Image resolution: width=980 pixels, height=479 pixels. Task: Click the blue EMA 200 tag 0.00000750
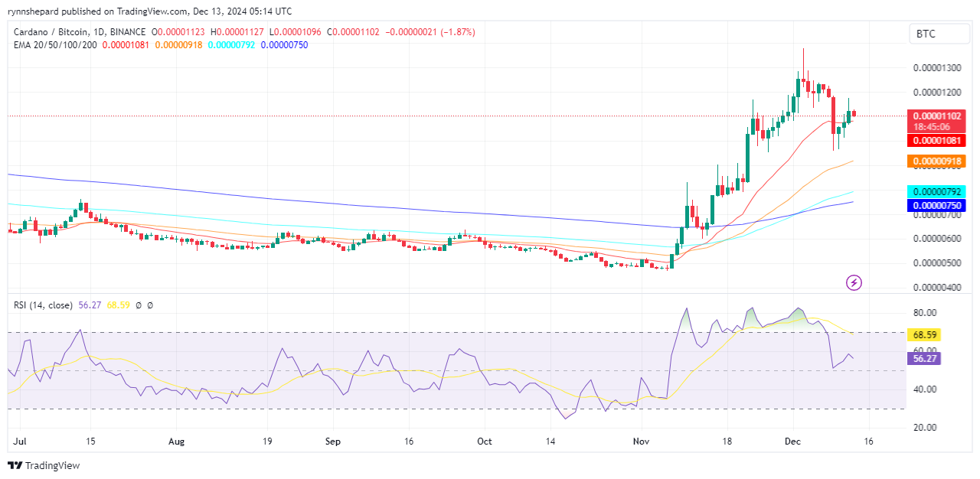(934, 205)
